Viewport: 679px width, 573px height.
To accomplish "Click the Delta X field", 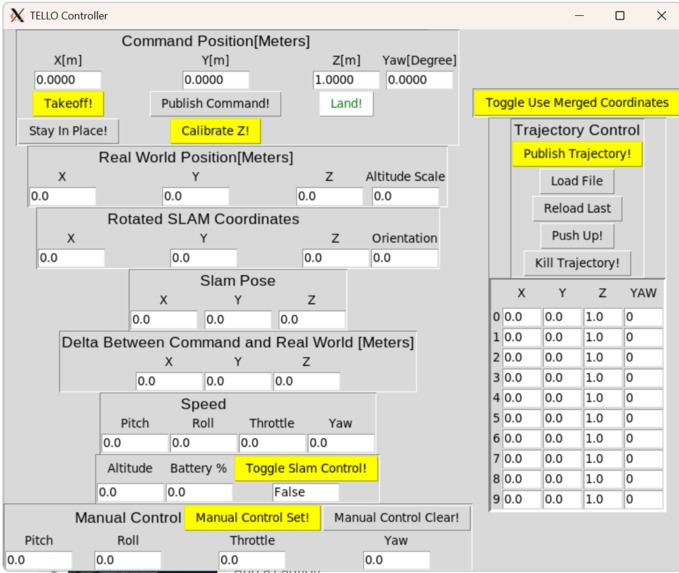I will coord(169,381).
